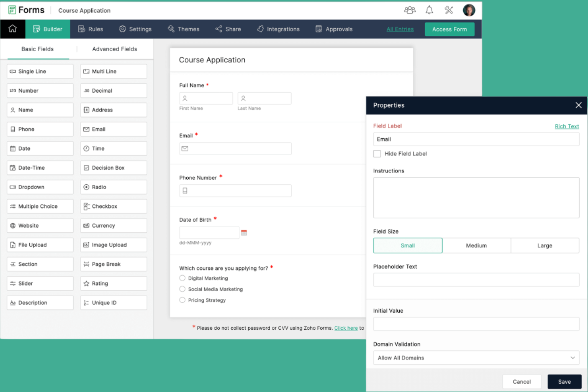This screenshot has width=588, height=392.
Task: Select Social Media Marketing radio option
Action: coord(182,289)
